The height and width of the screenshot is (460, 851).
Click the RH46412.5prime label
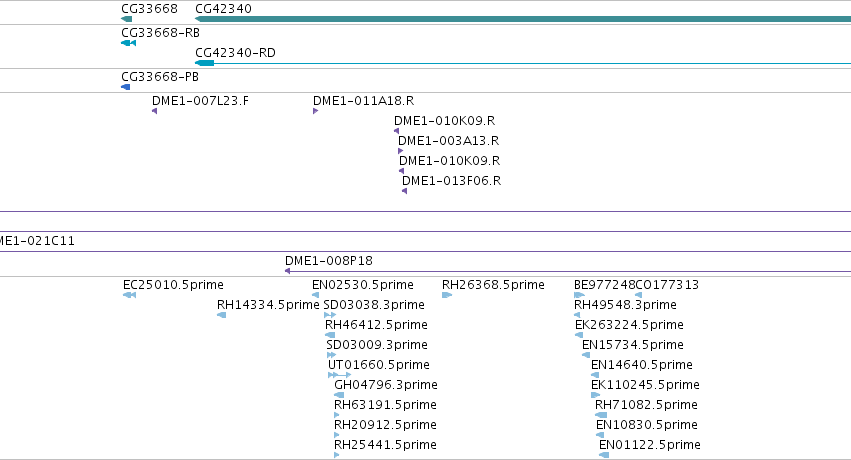pos(376,325)
